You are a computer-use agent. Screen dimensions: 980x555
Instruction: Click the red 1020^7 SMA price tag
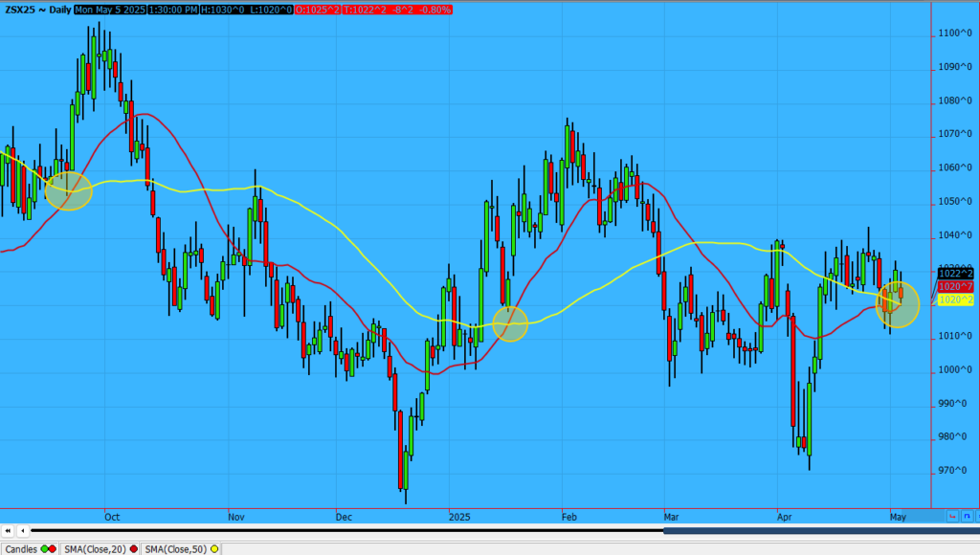click(x=955, y=286)
